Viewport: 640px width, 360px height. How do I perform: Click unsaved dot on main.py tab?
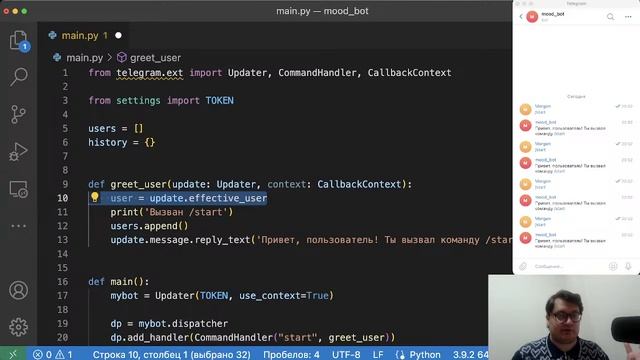point(118,36)
